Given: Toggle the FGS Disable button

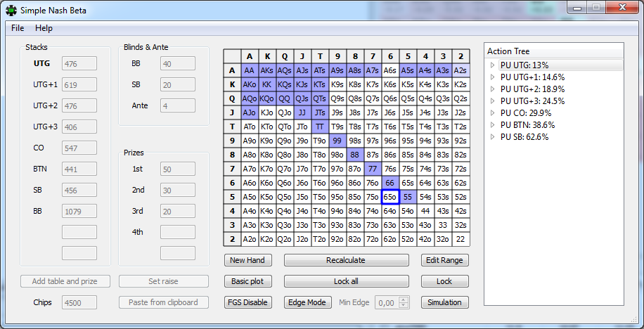Looking at the screenshot, I should click(x=247, y=302).
